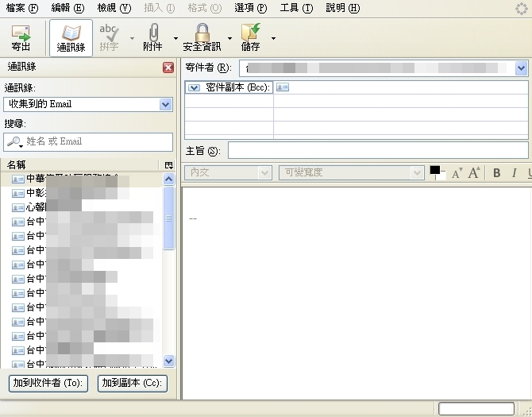Open the 內文 paragraph format dropdown

228,172
